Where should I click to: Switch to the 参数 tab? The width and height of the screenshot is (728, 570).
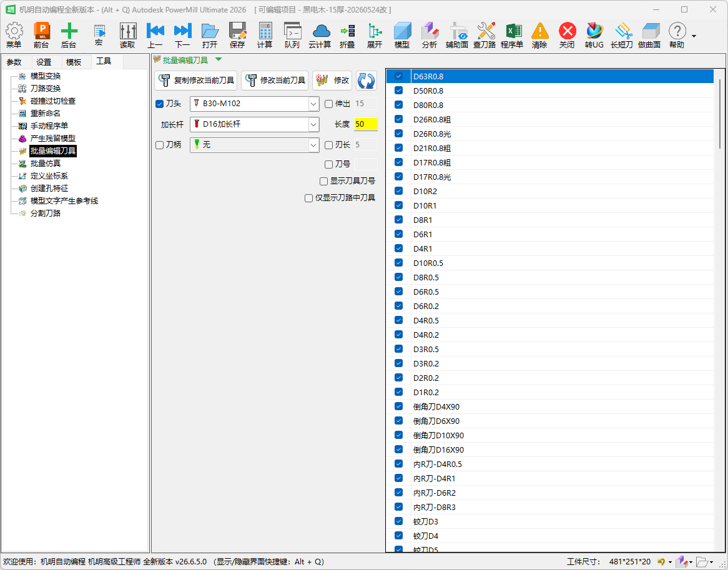(14, 62)
